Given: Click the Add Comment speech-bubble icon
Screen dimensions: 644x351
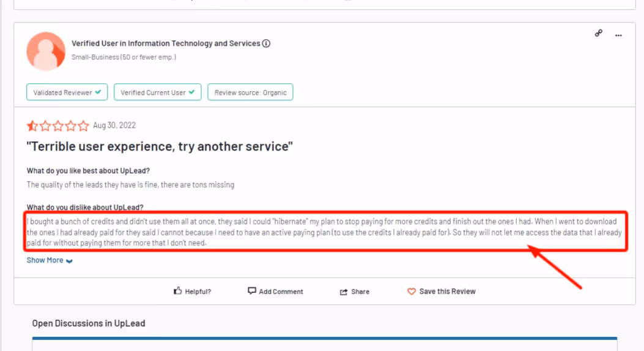Looking at the screenshot, I should click(252, 290).
